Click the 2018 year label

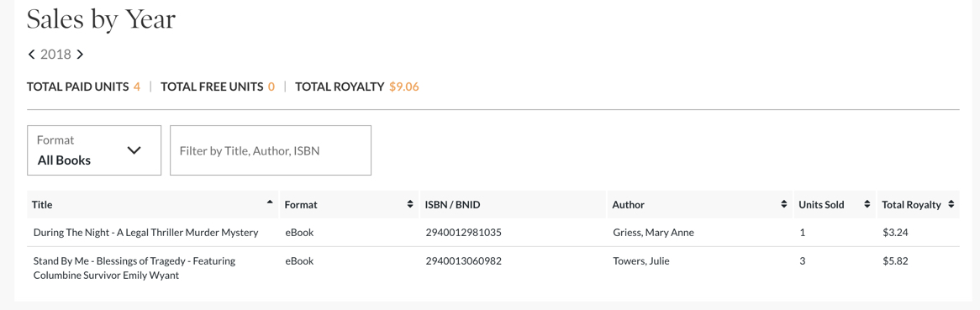click(55, 55)
